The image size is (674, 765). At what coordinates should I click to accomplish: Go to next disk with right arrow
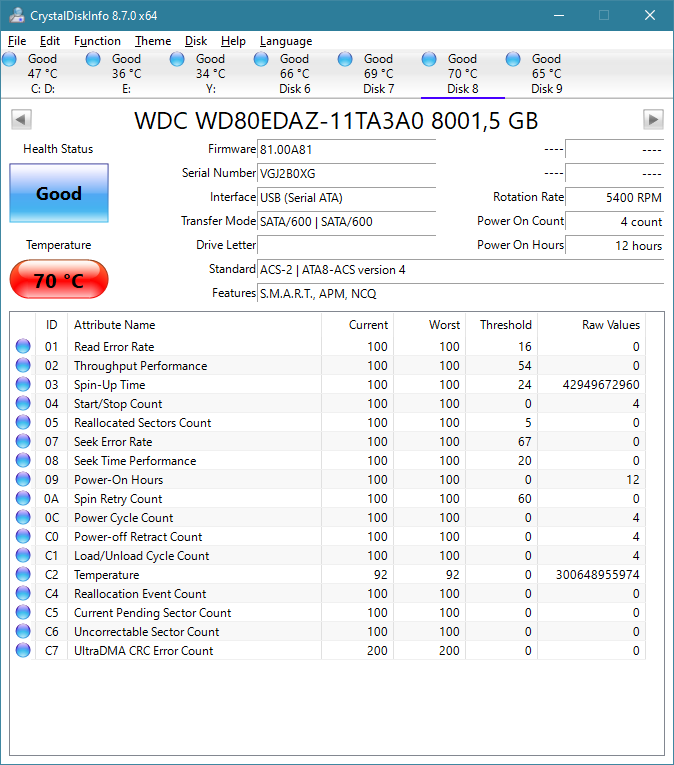tap(653, 120)
